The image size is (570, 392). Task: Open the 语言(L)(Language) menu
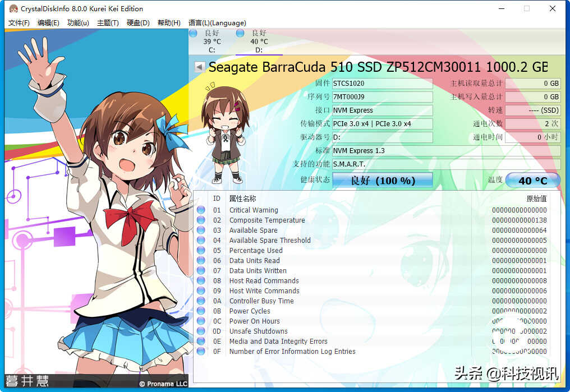pos(217,23)
